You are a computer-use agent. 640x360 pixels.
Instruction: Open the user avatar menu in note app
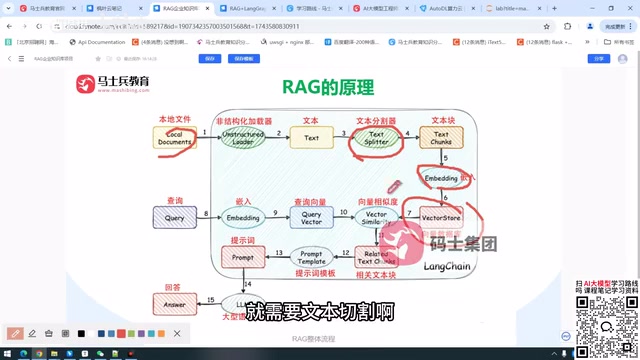click(622, 59)
